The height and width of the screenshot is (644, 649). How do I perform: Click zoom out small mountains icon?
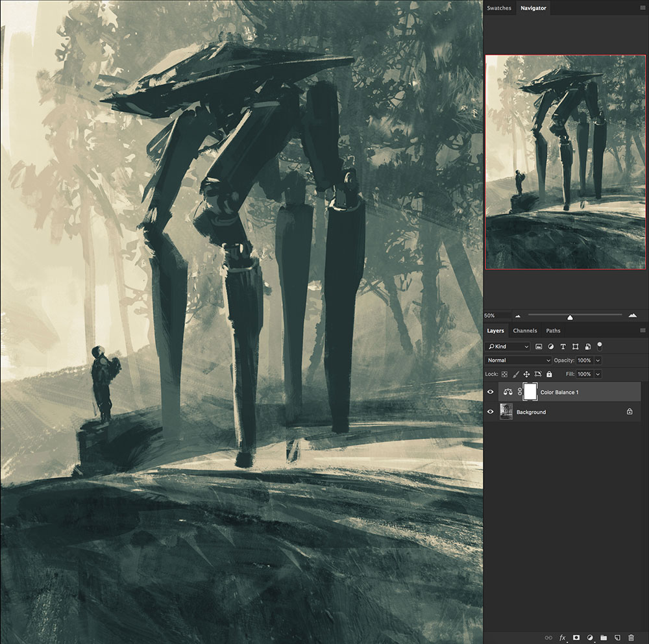[518, 316]
